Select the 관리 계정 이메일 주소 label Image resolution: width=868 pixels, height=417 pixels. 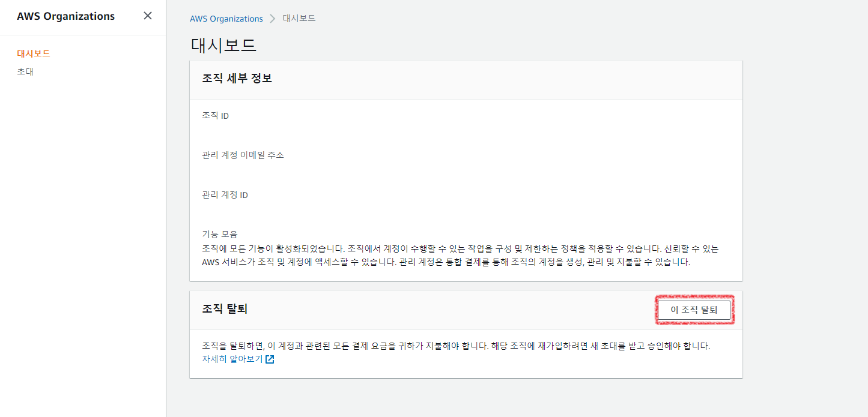click(x=243, y=155)
